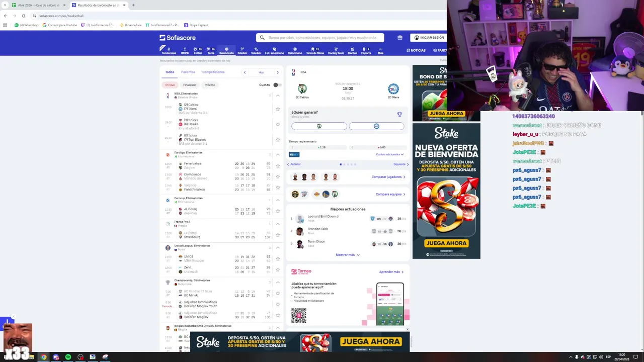Image resolution: width=644 pixels, height=362 pixels.
Task: Favorite the Fenerbahçe vs Zalgiris star
Action: pos(278,166)
